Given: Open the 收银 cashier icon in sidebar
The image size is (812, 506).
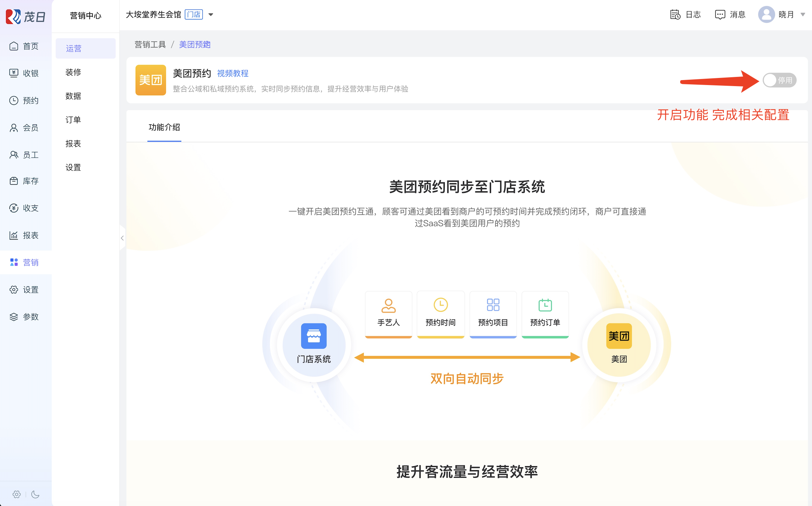Looking at the screenshot, I should tap(14, 73).
